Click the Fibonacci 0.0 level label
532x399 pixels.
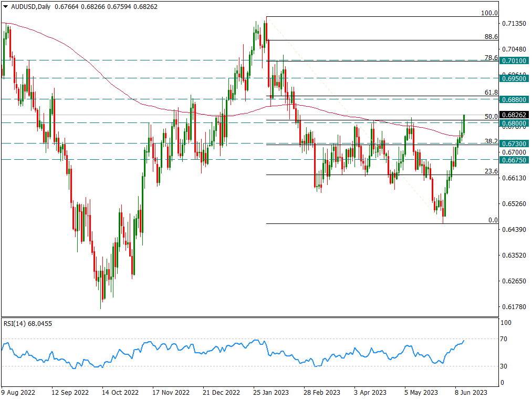(493, 220)
